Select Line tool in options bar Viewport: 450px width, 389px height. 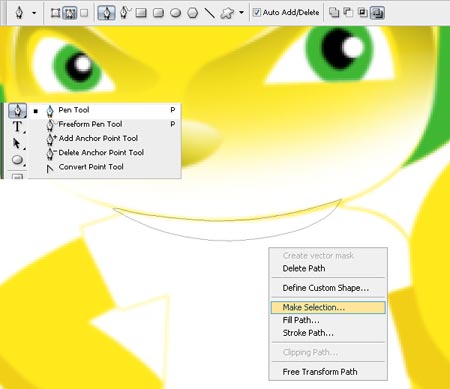[x=209, y=13]
